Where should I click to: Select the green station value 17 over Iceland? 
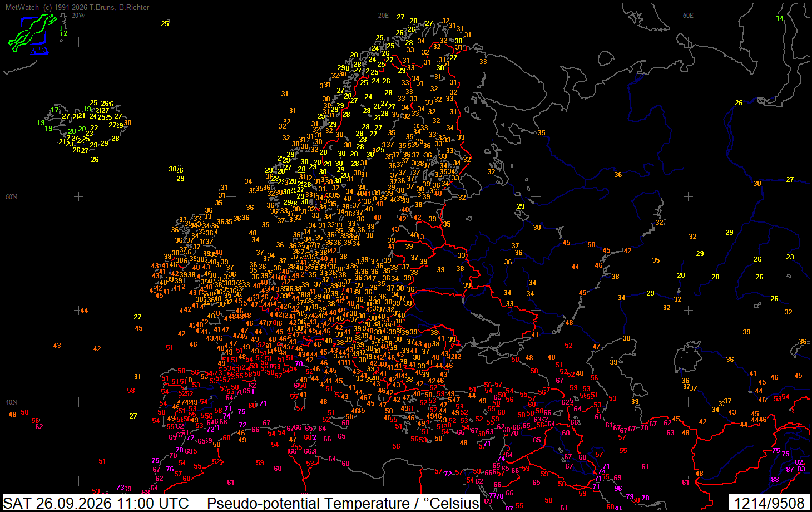55,110
